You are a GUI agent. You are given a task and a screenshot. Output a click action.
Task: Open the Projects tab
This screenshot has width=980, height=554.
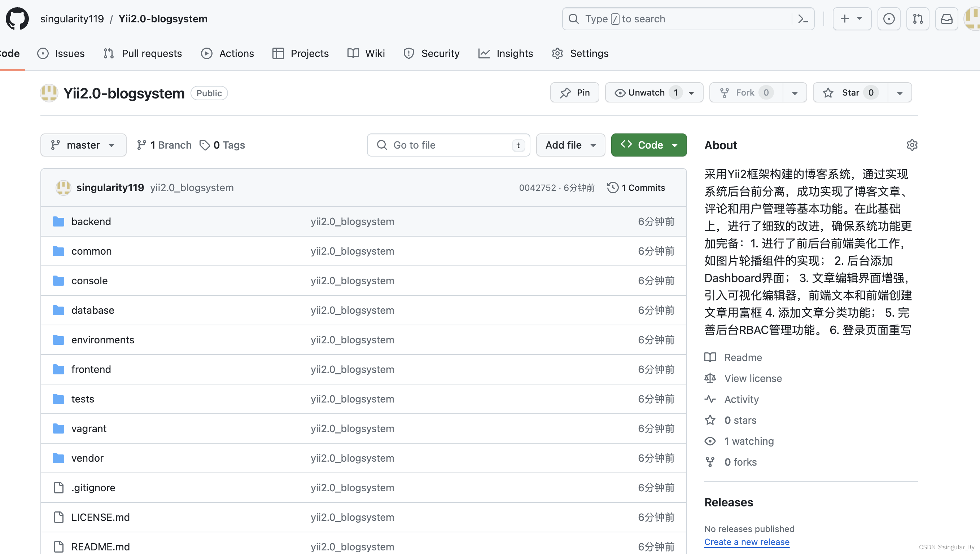click(300, 53)
